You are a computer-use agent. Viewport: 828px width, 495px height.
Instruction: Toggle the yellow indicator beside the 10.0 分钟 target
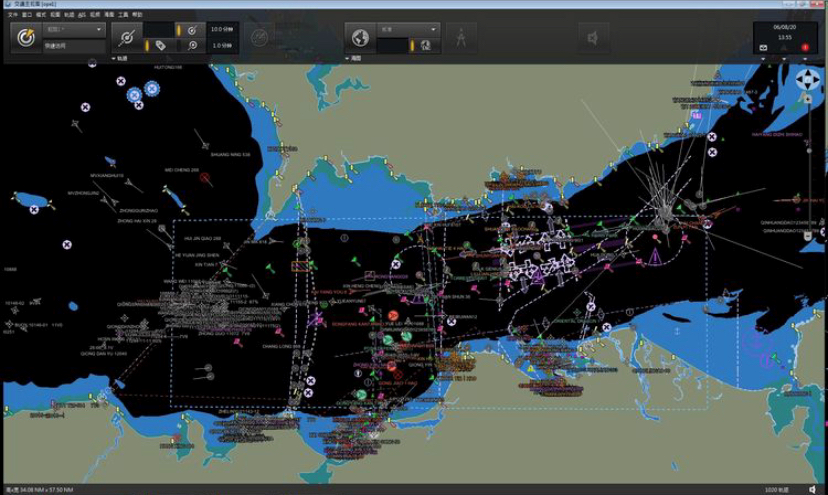coord(178,30)
